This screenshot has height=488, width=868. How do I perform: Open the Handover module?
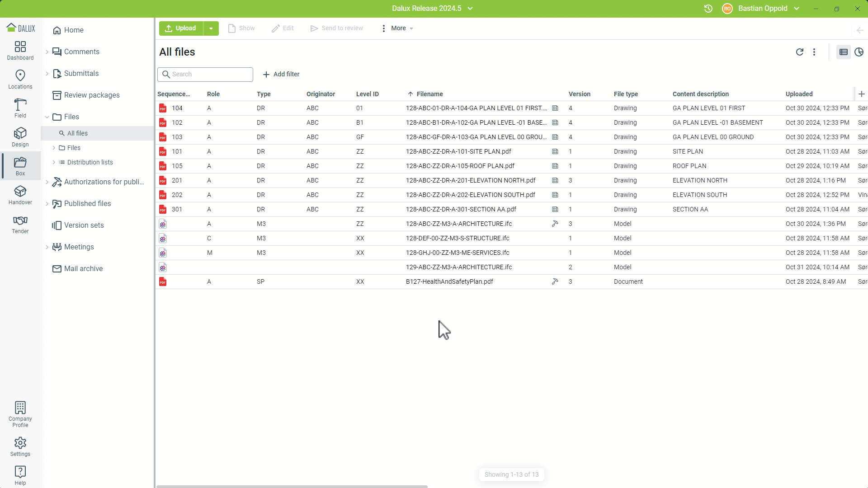coord(20,195)
